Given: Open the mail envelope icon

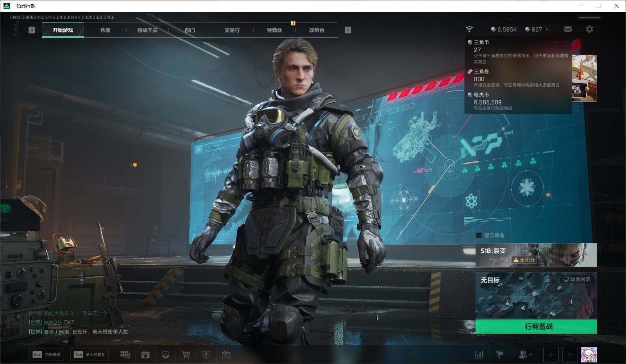Looking at the screenshot, I should pyautogui.click(x=568, y=29).
